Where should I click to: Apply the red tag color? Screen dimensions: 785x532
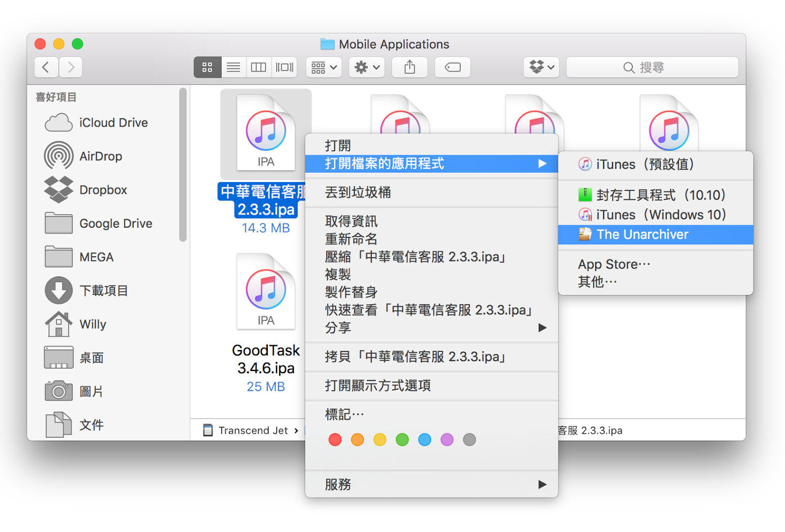335,440
